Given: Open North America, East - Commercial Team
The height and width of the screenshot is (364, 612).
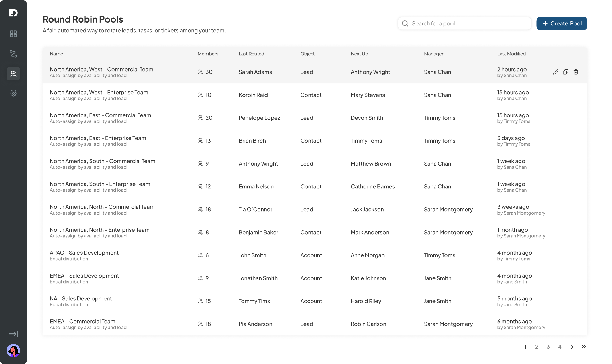Looking at the screenshot, I should coord(100,115).
